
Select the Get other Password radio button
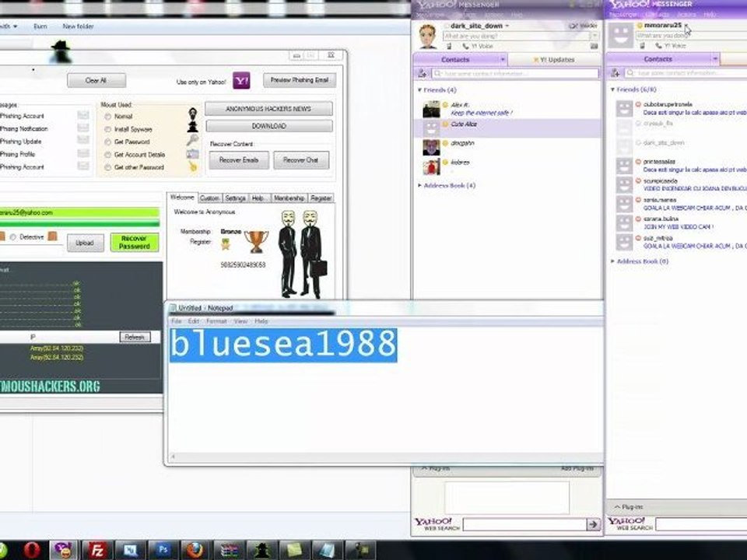click(107, 168)
